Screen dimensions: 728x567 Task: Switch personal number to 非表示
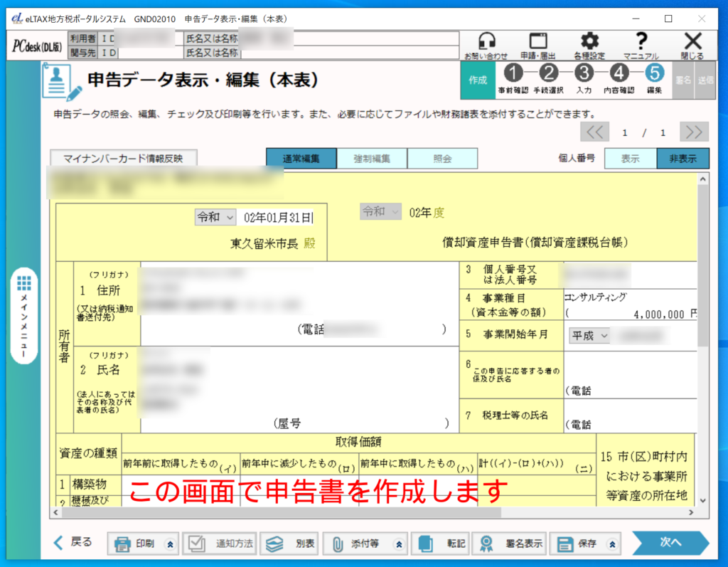682,159
